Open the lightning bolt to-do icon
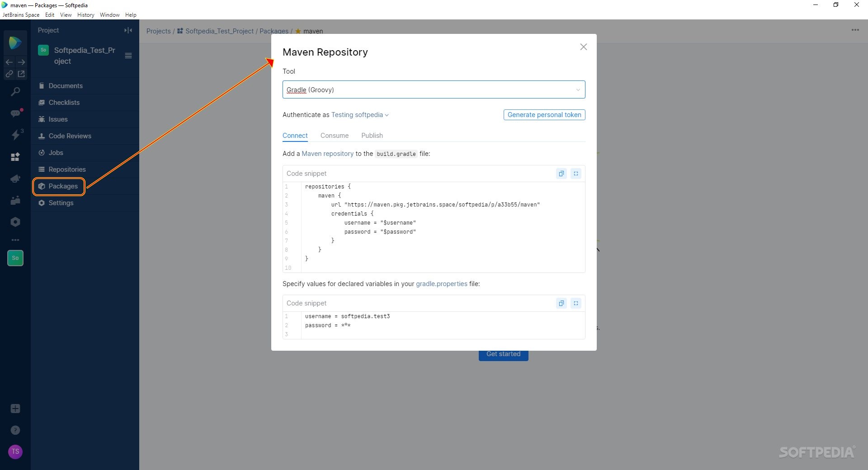This screenshot has width=868, height=470. tap(15, 134)
